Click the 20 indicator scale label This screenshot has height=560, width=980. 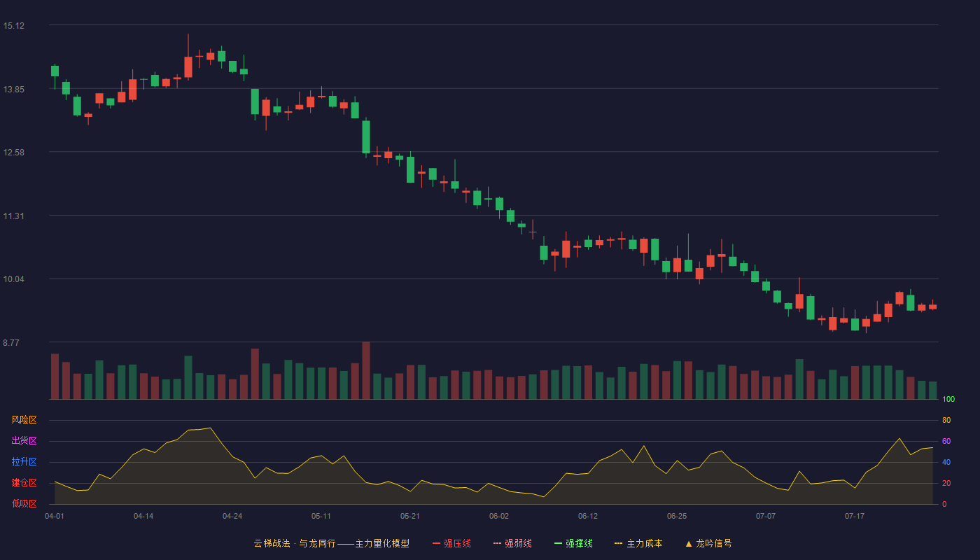click(946, 484)
